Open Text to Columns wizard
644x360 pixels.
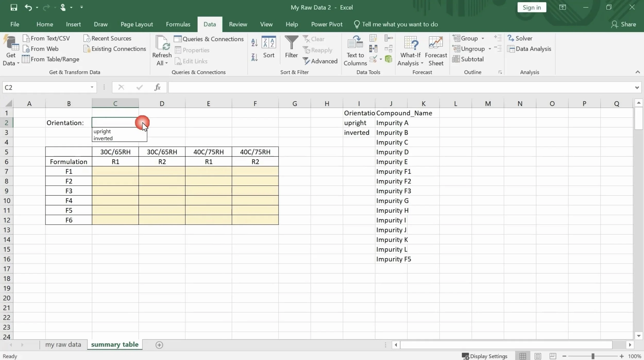[355, 50]
